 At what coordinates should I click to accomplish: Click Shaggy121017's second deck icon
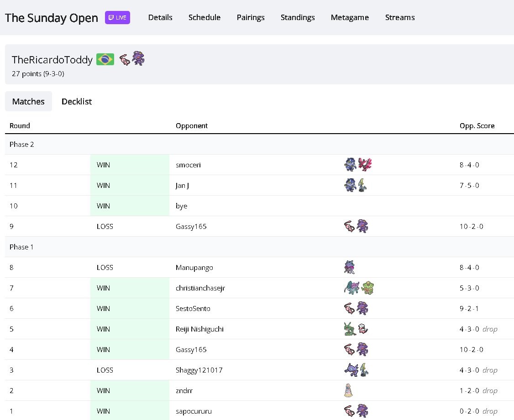click(x=364, y=369)
